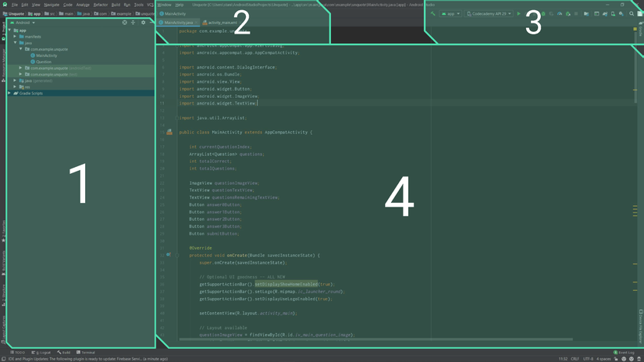This screenshot has width=644, height=362.
Task: Click gutter icon beside MainActivity class declaration
Action: click(169, 132)
